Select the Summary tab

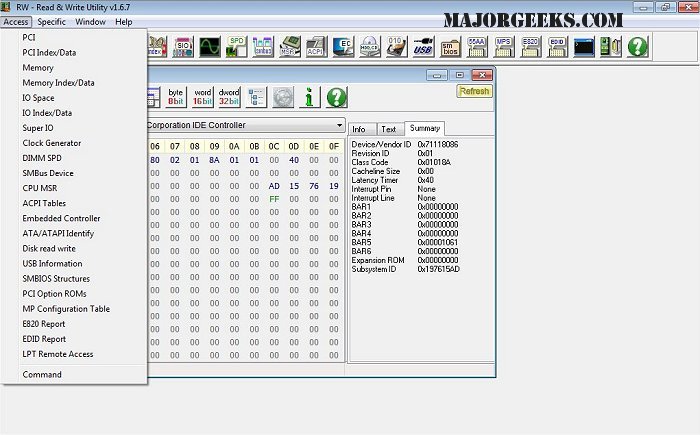pos(425,128)
